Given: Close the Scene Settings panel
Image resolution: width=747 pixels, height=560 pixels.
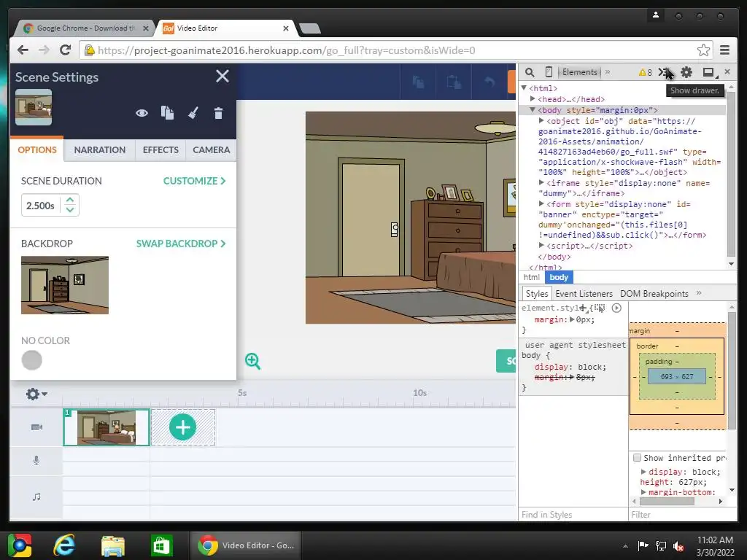Looking at the screenshot, I should point(222,76).
